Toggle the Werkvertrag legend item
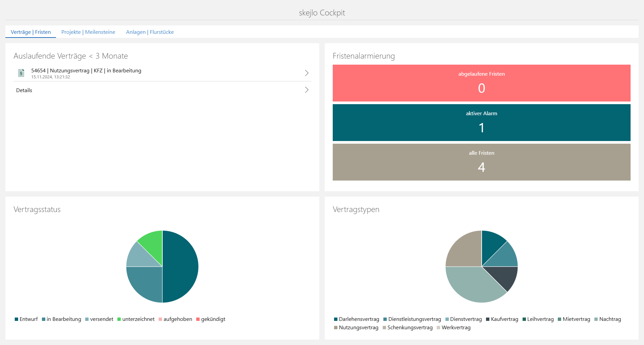This screenshot has height=345, width=644. [453, 328]
